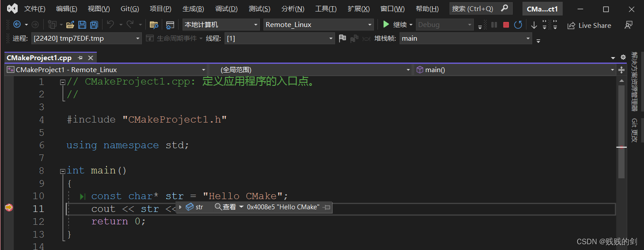The image size is (644, 250).
Task: Open the editor settings gear icon
Action: click(x=623, y=57)
